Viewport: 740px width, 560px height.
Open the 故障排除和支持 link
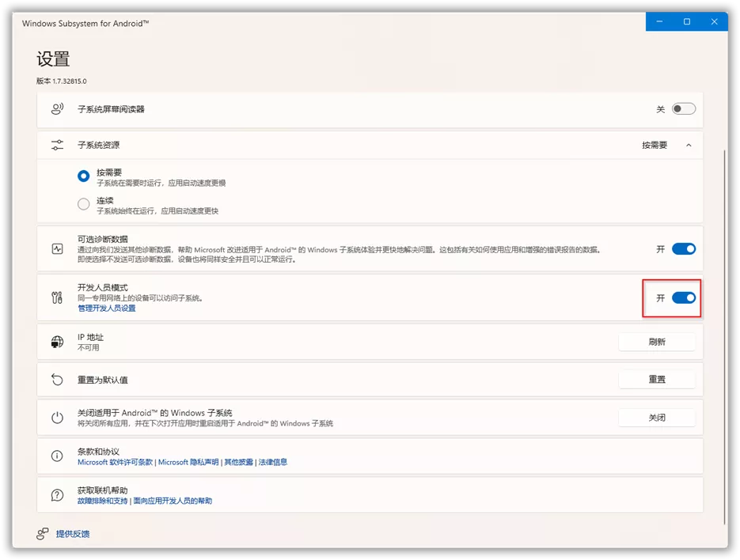[x=102, y=501]
